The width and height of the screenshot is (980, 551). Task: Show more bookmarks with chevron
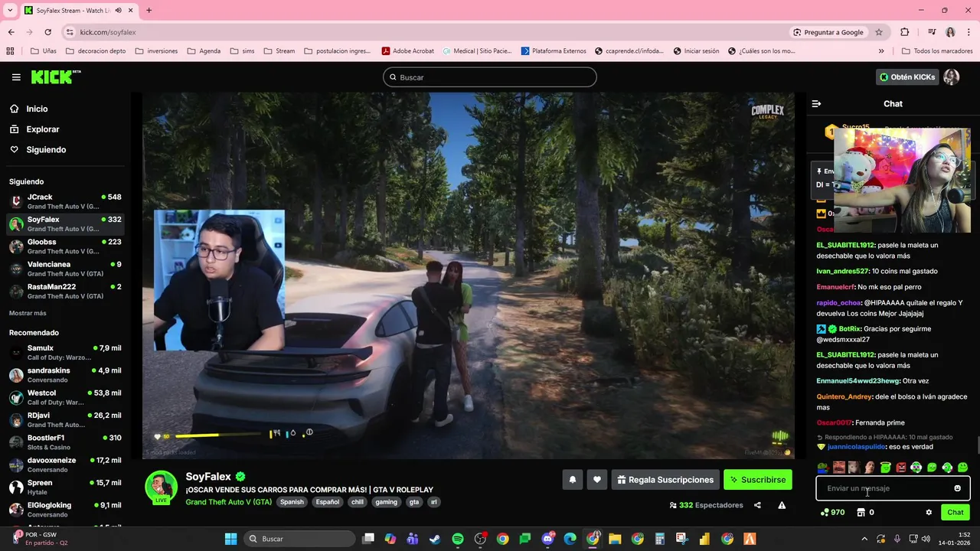881,51
